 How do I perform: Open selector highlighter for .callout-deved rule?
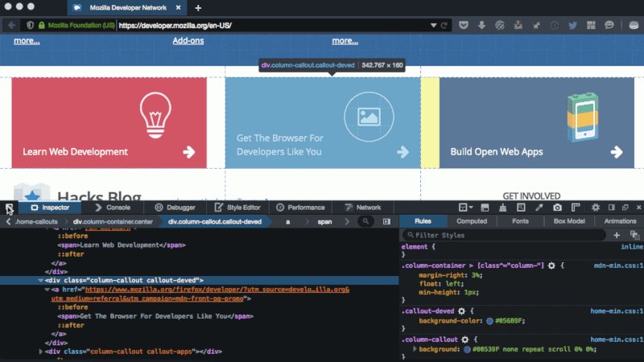461,311
